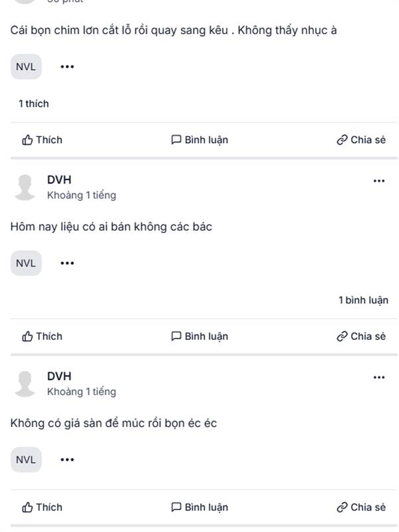
Task: Comment on the 'bọn chim lợn' post
Action: click(199, 140)
